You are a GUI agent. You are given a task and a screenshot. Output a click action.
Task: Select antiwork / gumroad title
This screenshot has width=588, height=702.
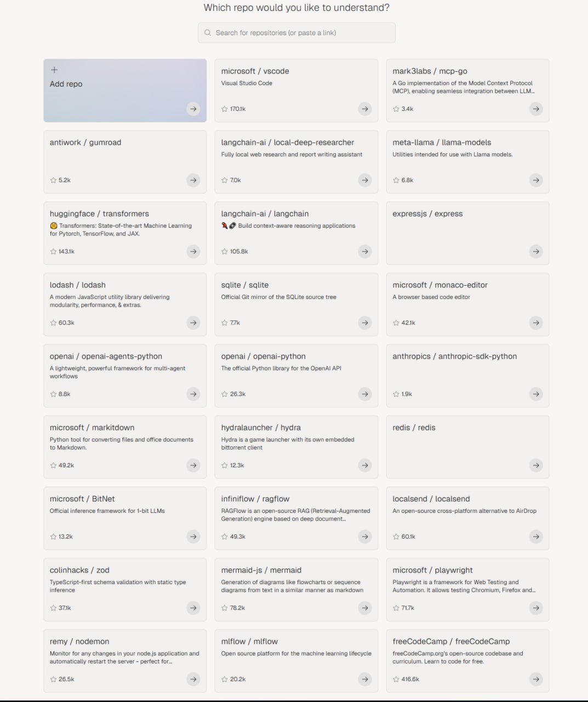(x=85, y=143)
